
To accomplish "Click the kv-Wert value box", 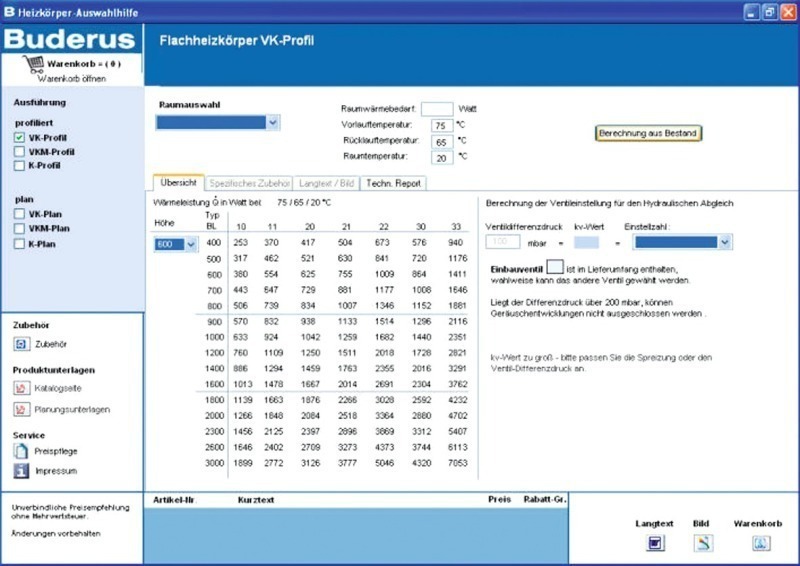I will pyautogui.click(x=587, y=242).
